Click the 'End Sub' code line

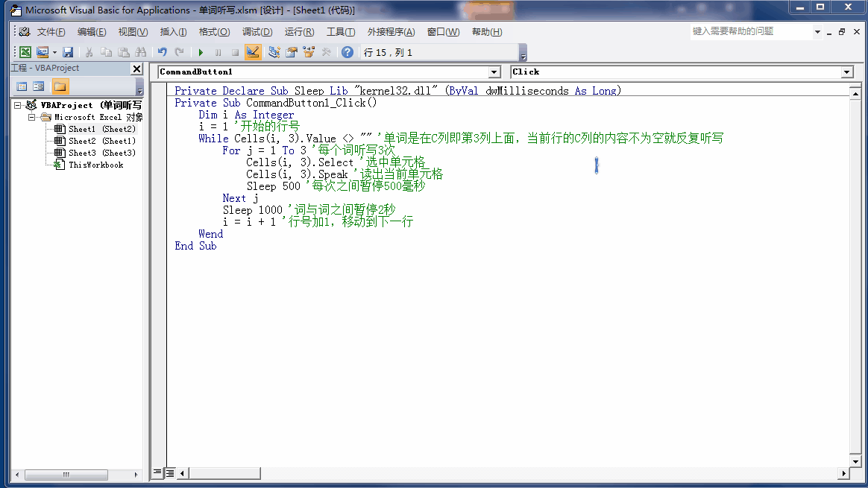[x=195, y=246]
